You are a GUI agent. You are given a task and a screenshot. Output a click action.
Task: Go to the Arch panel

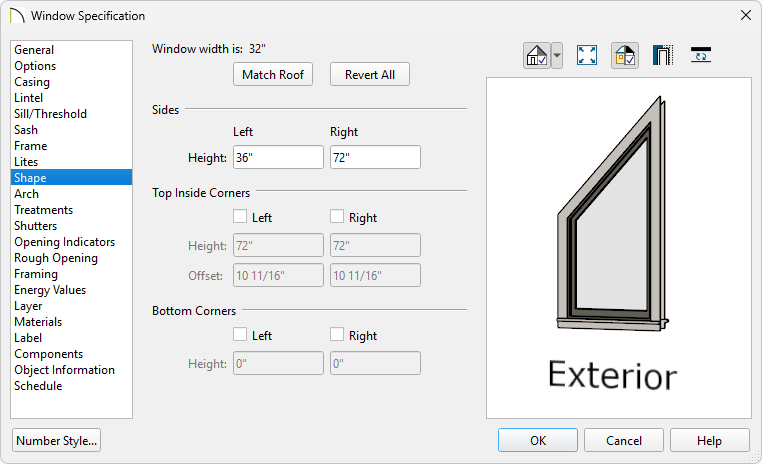[71, 194]
